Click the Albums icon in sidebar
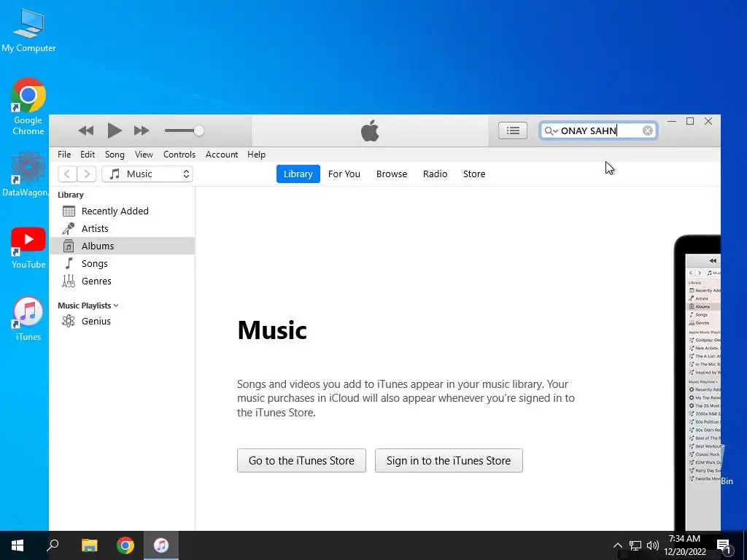 pos(69,246)
